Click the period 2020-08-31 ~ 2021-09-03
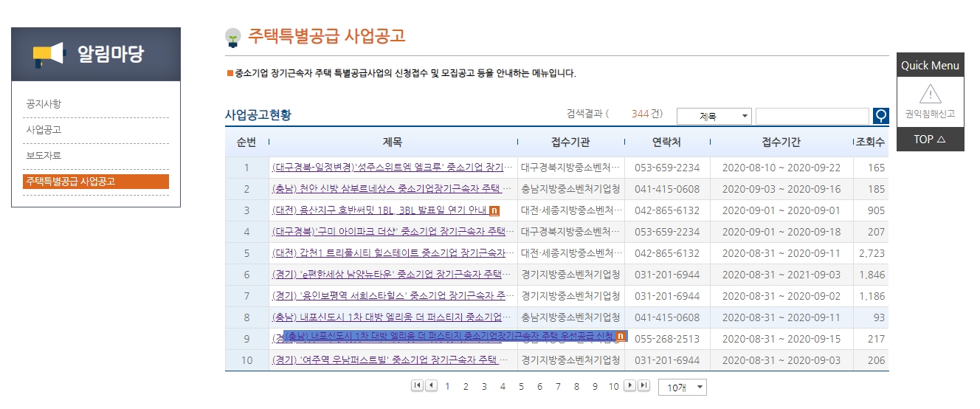This screenshot has height=409, width=980. coord(781,275)
